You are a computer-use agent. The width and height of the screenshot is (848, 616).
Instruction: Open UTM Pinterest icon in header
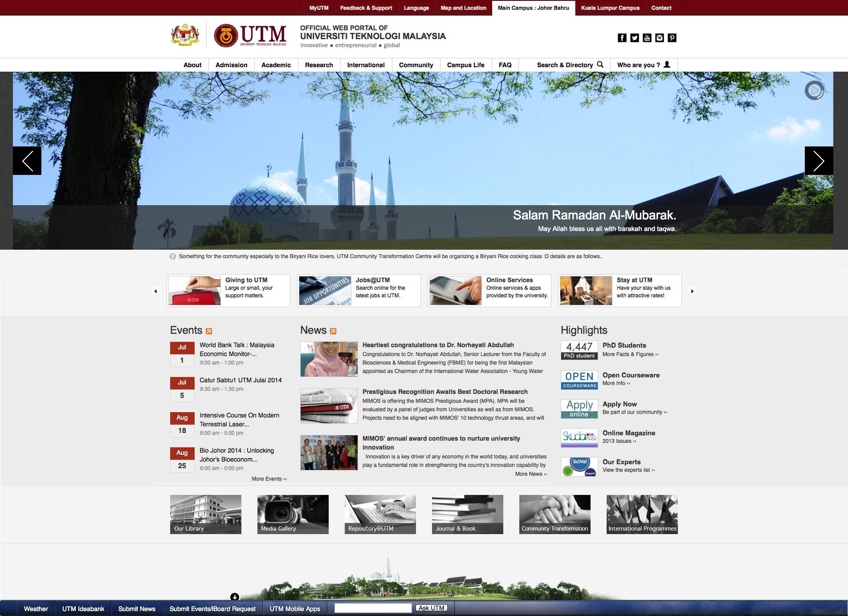(672, 38)
